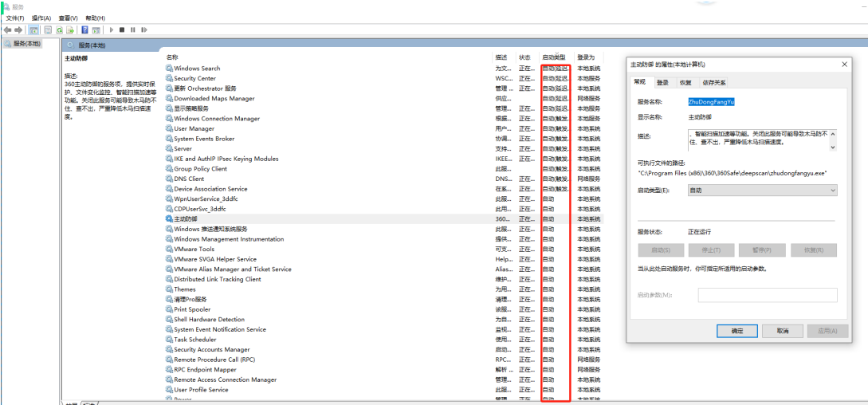
Task: Toggle the console tree toolbar icon
Action: 33,30
